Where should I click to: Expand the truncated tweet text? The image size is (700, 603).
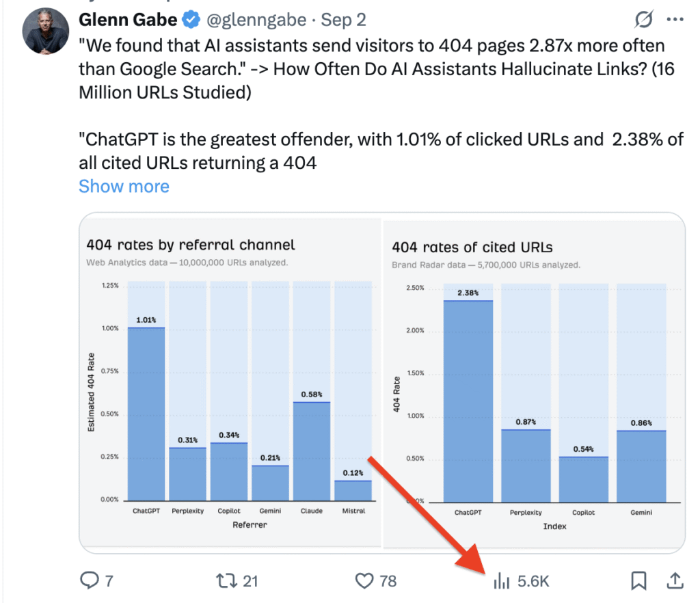point(124,186)
